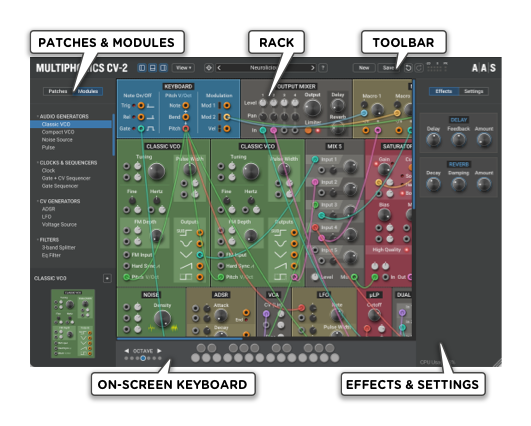Go to the previous patch arrow
This screenshot has height=426, width=531.
coord(219,68)
